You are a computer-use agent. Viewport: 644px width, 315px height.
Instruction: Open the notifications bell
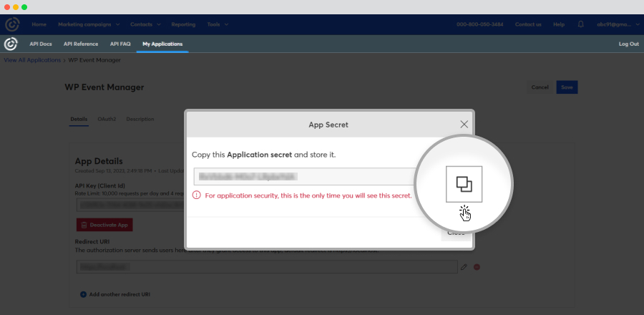(581, 24)
